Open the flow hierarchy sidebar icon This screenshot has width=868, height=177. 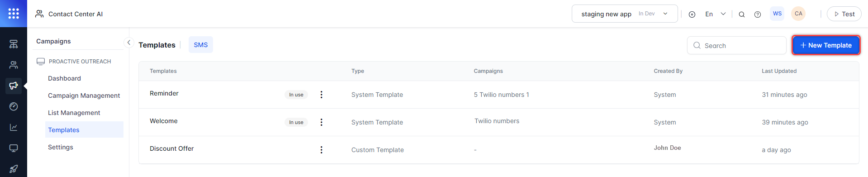pos(14,44)
